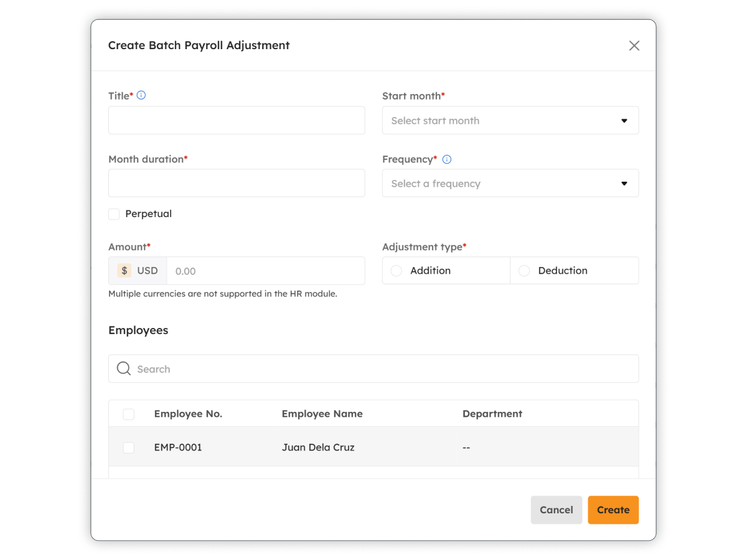Close the Create Batch Payroll Adjustment dialog
The height and width of the screenshot is (560, 747).
[x=634, y=45]
